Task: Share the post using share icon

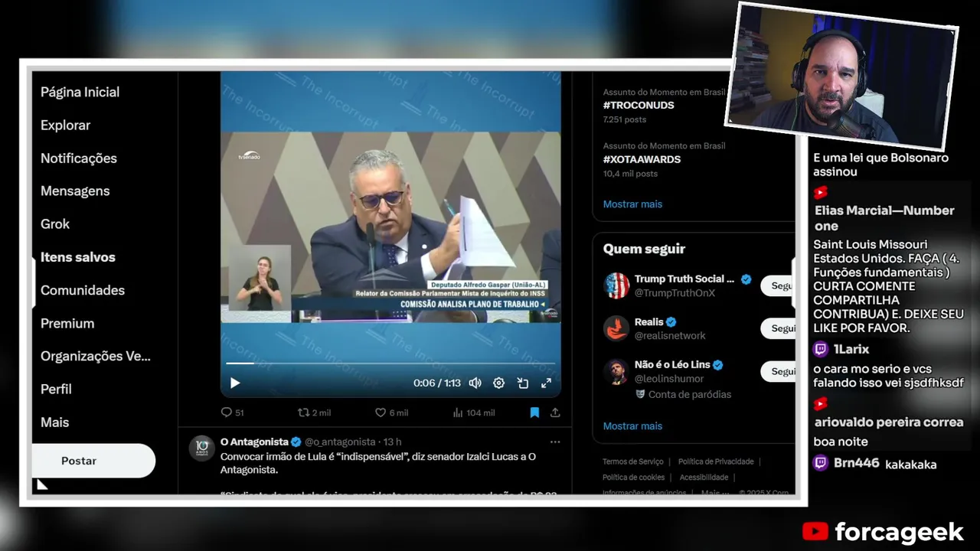Action: coord(555,412)
